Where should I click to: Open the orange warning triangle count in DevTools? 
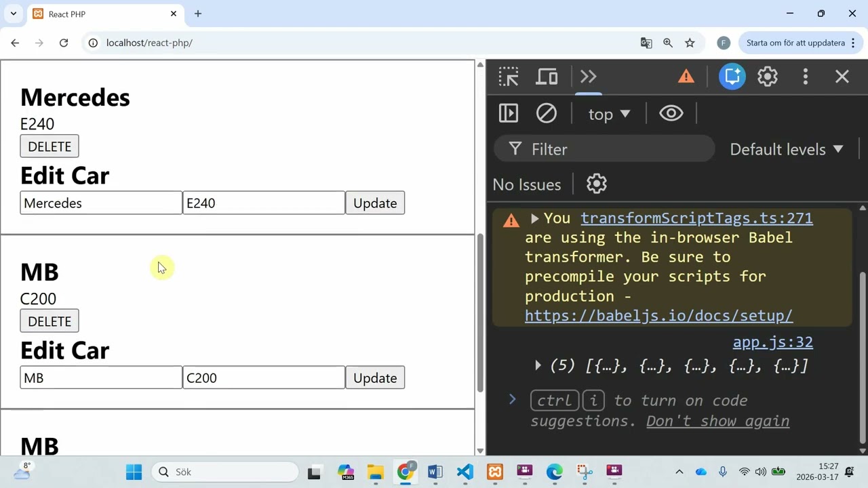[686, 77]
